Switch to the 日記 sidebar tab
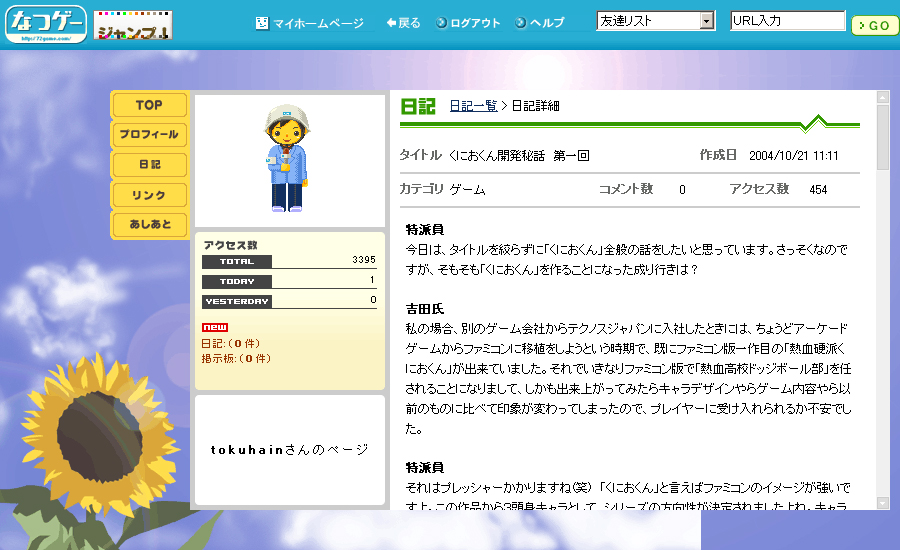The width and height of the screenshot is (900, 550). coord(149,164)
